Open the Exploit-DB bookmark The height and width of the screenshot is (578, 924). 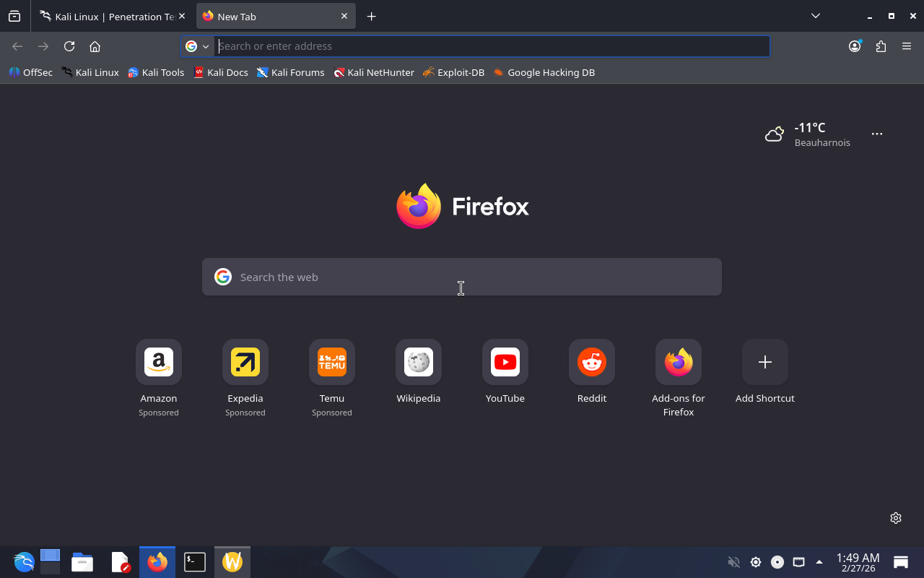click(x=453, y=72)
